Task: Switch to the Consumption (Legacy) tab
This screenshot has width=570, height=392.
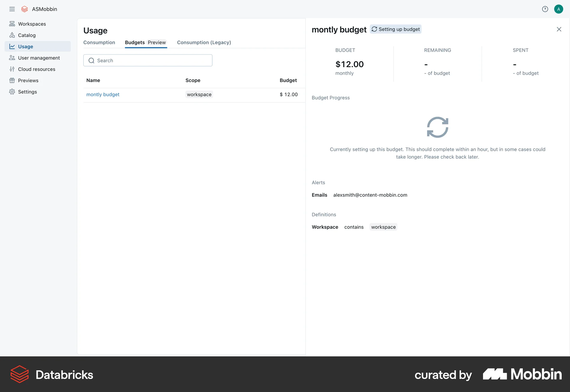Action: tap(204, 42)
